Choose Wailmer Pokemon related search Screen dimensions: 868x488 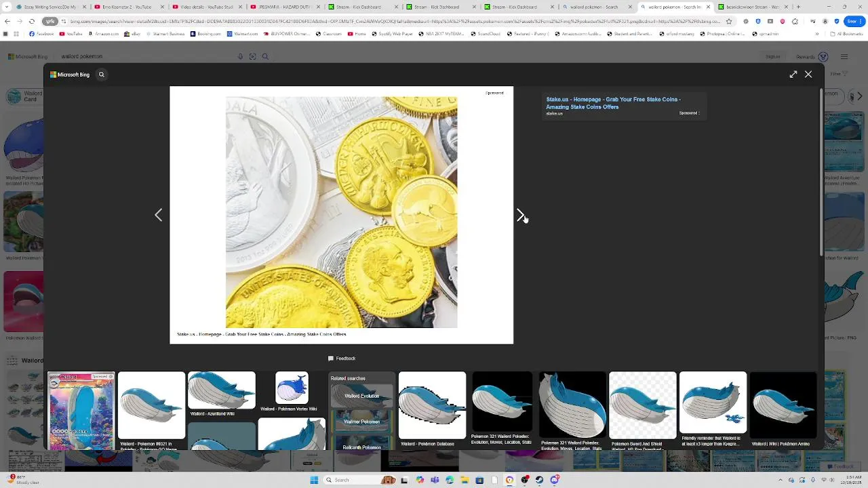click(362, 421)
